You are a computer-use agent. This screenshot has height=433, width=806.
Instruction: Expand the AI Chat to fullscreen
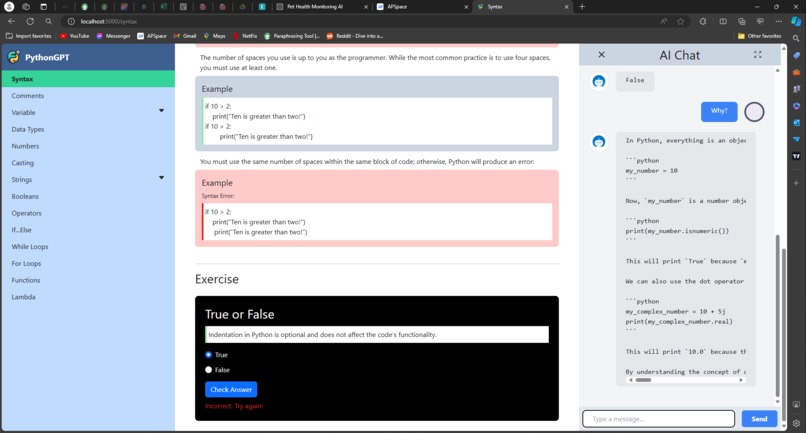pyautogui.click(x=758, y=55)
